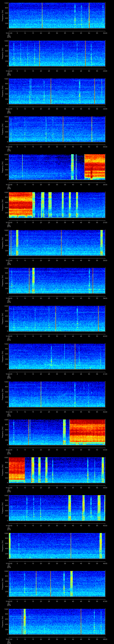Select the 16:34:00 start time label
114x644 pixels.
tap(9, 147)
